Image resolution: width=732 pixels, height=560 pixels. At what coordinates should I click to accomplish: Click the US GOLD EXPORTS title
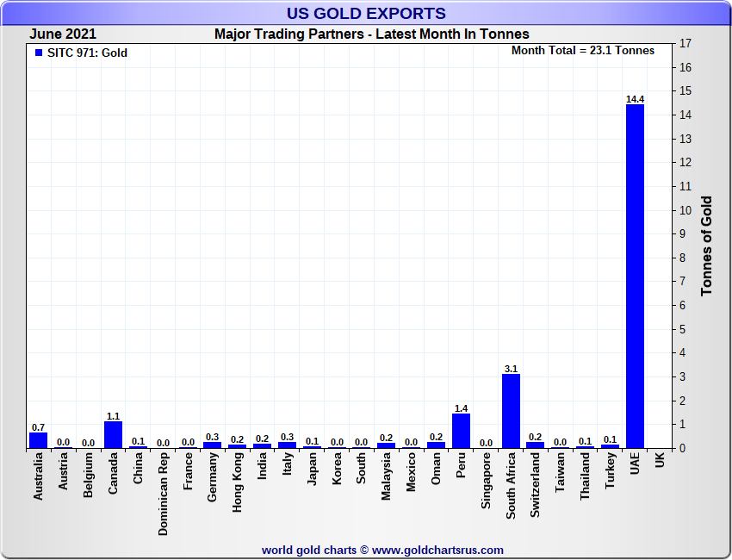pyautogui.click(x=366, y=13)
